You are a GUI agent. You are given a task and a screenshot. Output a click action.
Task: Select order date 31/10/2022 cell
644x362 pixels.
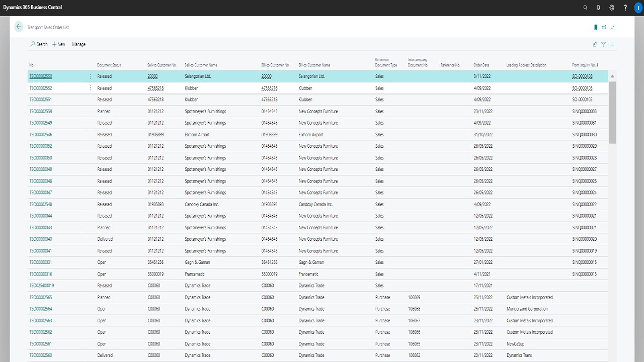[x=482, y=135]
